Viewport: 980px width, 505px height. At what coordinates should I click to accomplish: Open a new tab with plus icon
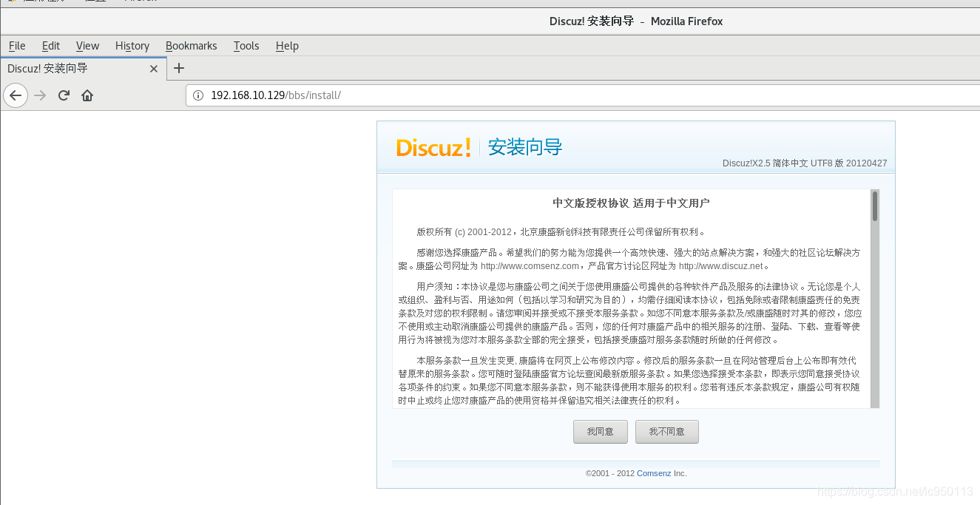click(178, 68)
